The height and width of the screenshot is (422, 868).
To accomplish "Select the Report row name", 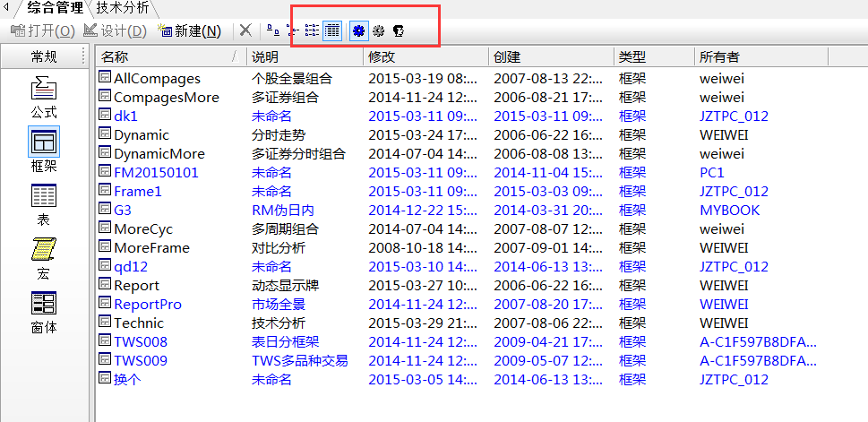I will coord(137,285).
